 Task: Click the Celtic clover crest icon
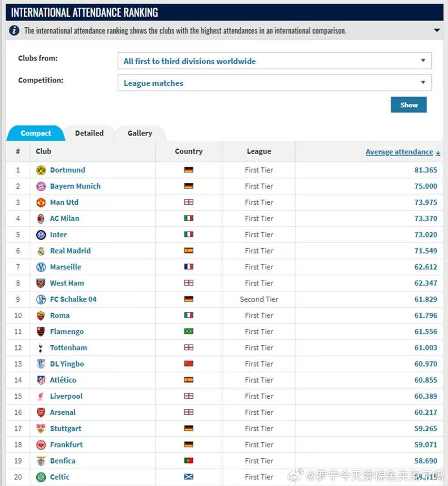tap(41, 477)
